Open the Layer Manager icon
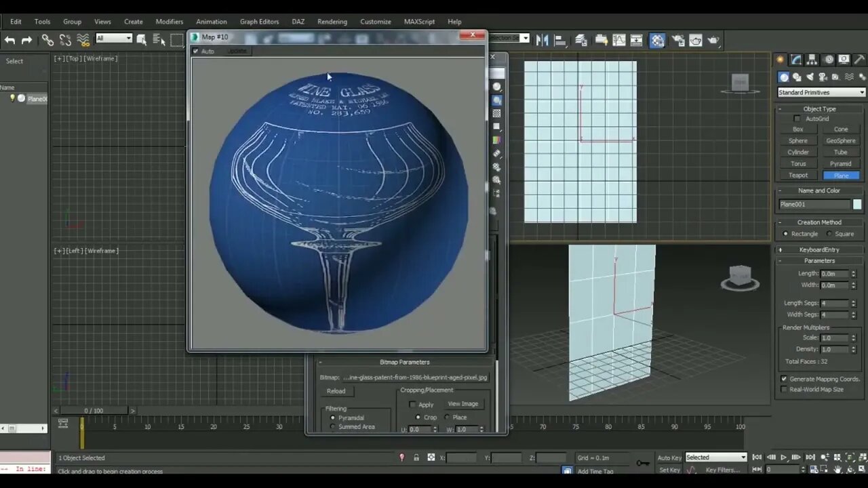 [581, 40]
